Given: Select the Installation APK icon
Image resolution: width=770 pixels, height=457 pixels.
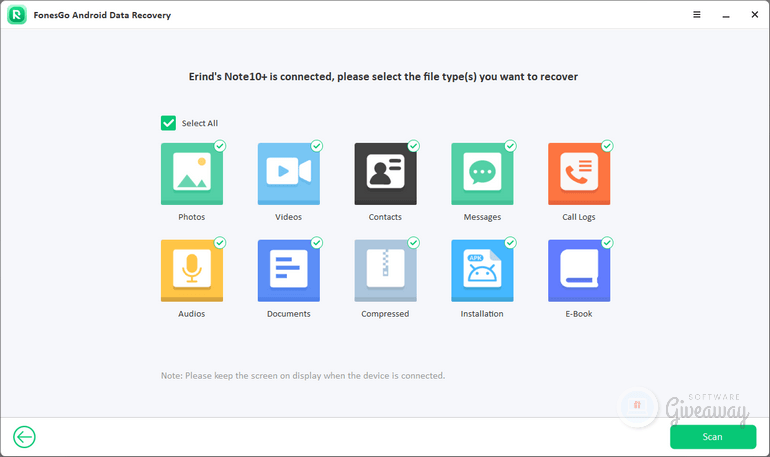Looking at the screenshot, I should [x=482, y=271].
